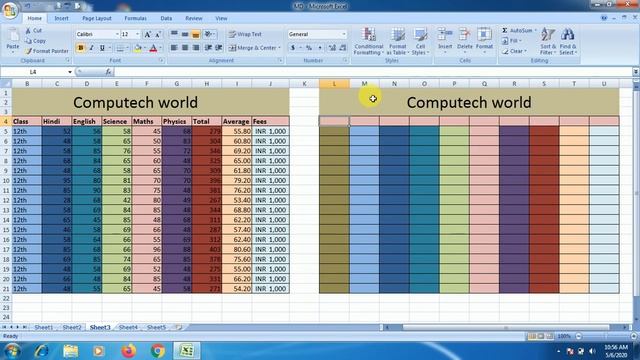Image resolution: width=640 pixels, height=360 pixels.
Task: Click Top Align icon
Action: (174, 34)
